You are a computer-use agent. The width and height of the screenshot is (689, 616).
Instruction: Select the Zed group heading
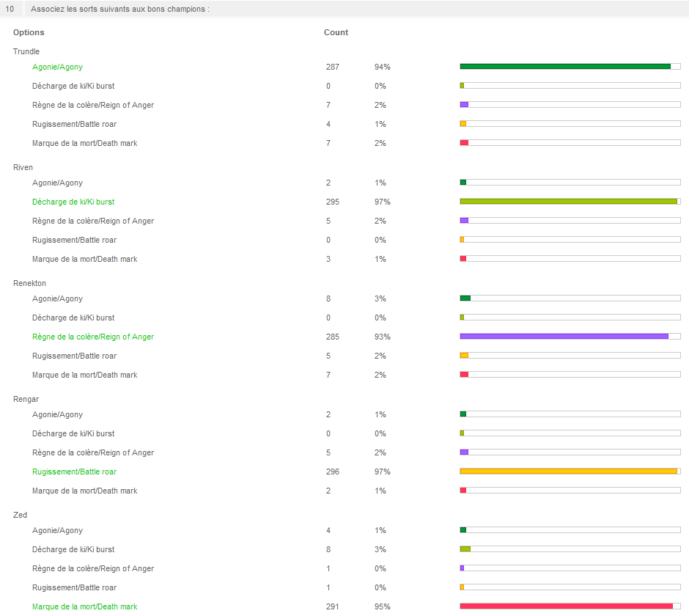pyautogui.click(x=20, y=515)
